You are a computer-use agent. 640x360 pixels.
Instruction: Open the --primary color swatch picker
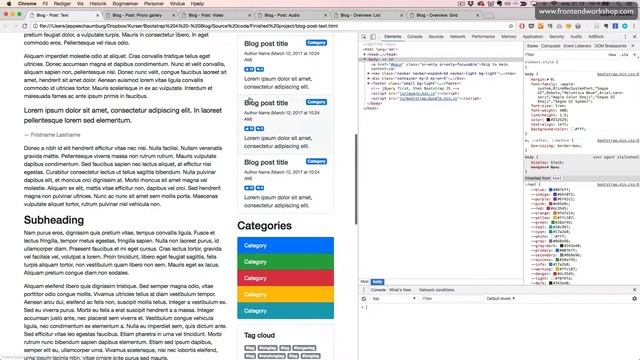click(557, 250)
